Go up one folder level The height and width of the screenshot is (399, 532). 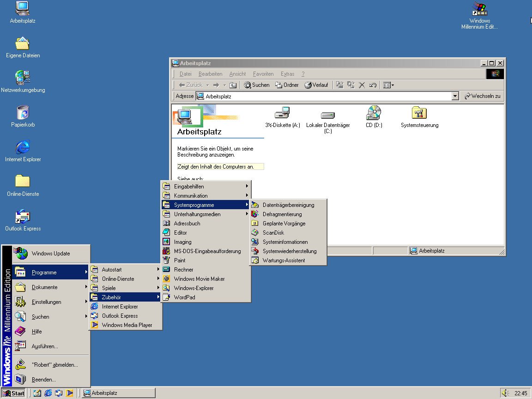(x=233, y=85)
